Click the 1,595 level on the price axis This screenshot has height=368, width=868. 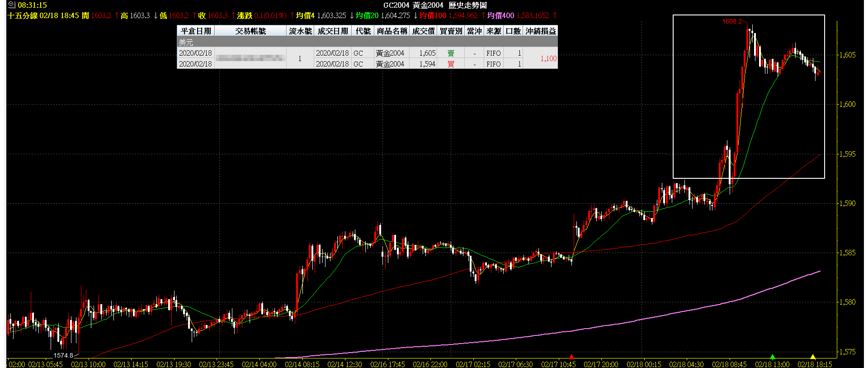click(847, 154)
